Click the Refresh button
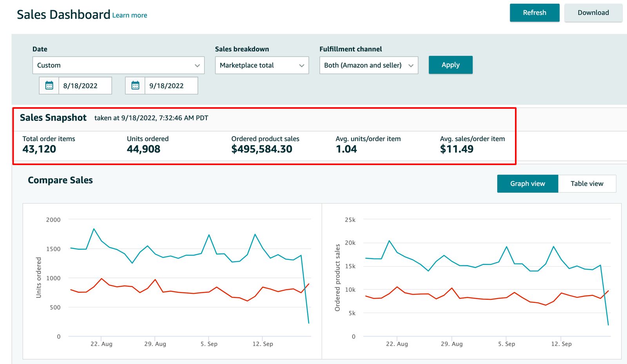The width and height of the screenshot is (627, 364). coord(535,13)
